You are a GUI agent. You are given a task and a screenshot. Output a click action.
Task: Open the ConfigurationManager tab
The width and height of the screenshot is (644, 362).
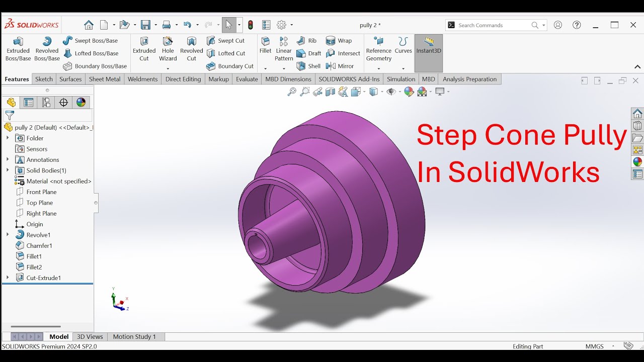click(x=46, y=103)
